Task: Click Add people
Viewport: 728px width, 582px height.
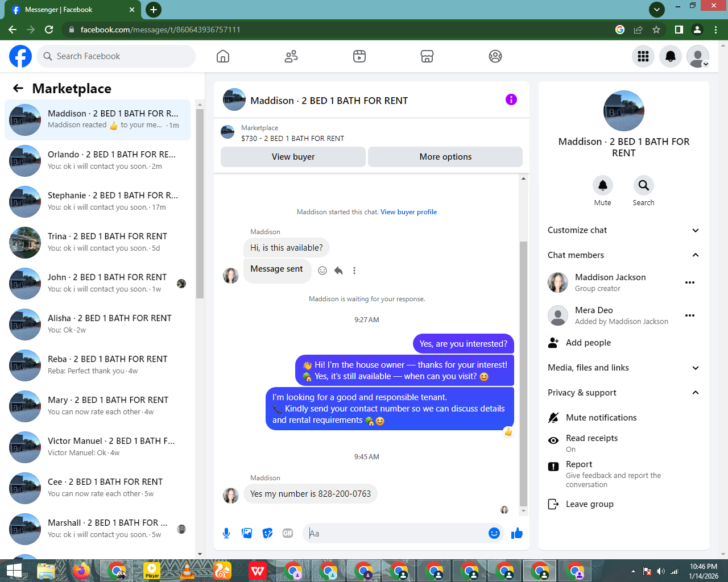Action: pos(623,343)
